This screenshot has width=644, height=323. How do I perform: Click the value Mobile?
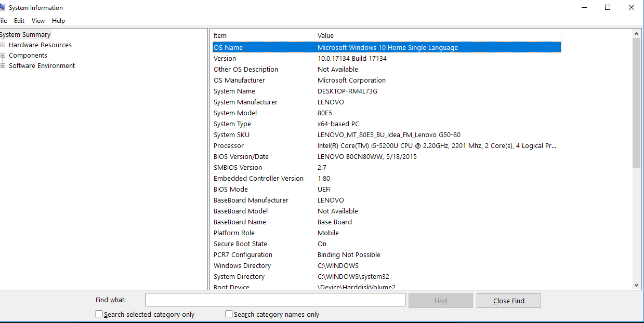pos(328,233)
